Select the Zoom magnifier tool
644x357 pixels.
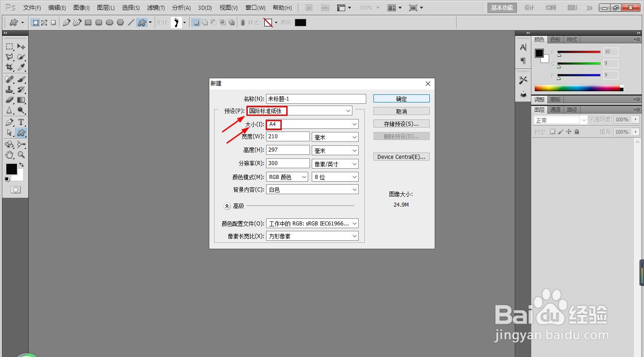click(x=21, y=155)
